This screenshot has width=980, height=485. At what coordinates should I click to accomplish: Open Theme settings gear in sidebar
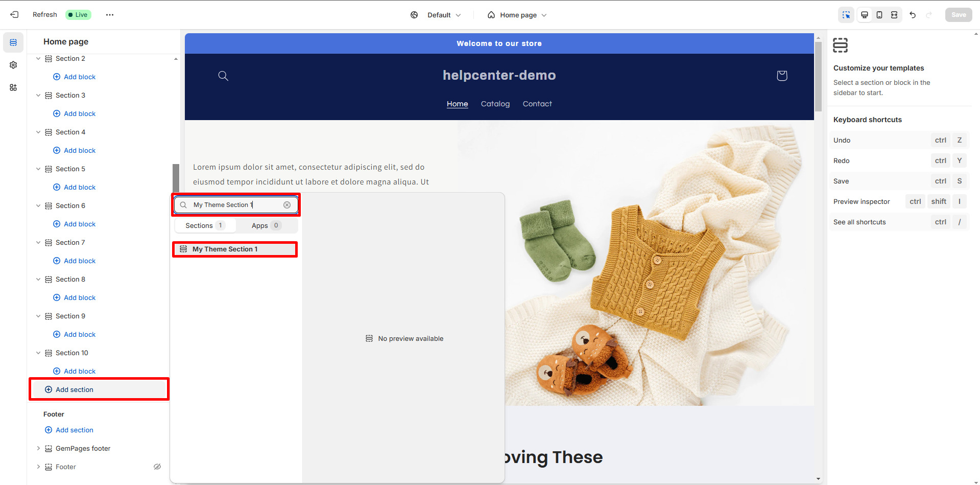[x=13, y=65]
